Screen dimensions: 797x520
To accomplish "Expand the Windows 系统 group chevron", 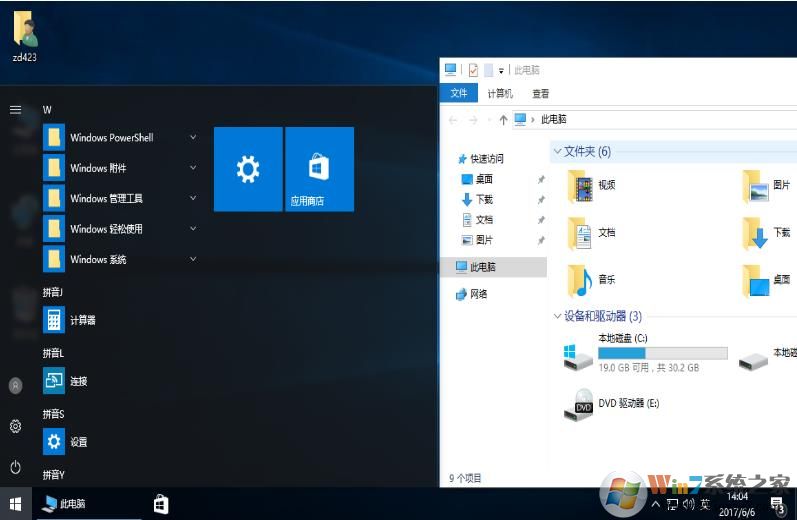I will pos(193,259).
